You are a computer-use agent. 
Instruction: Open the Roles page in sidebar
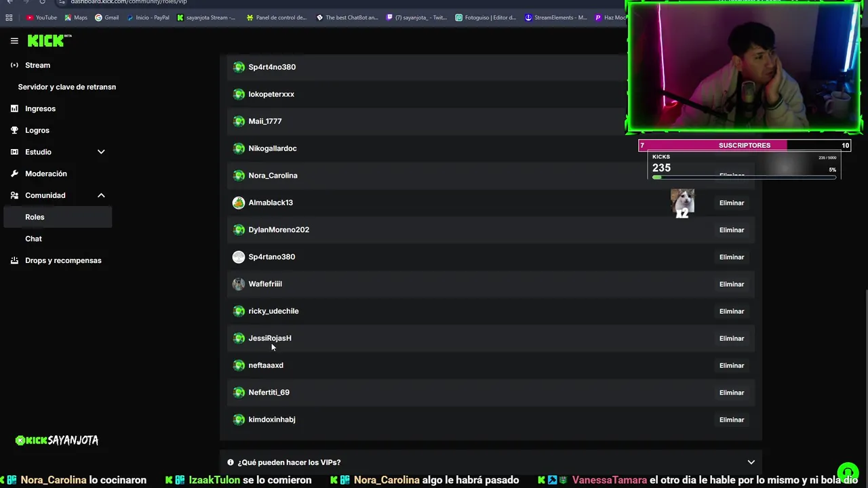click(x=58, y=217)
